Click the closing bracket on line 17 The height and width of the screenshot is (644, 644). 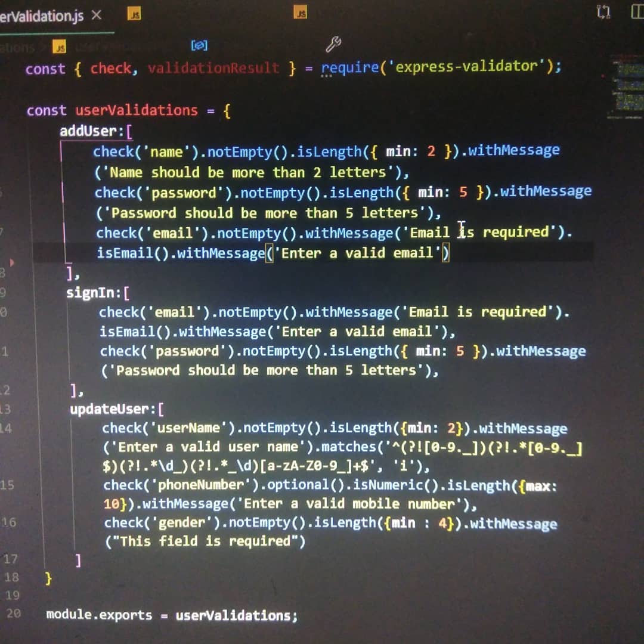click(78, 560)
